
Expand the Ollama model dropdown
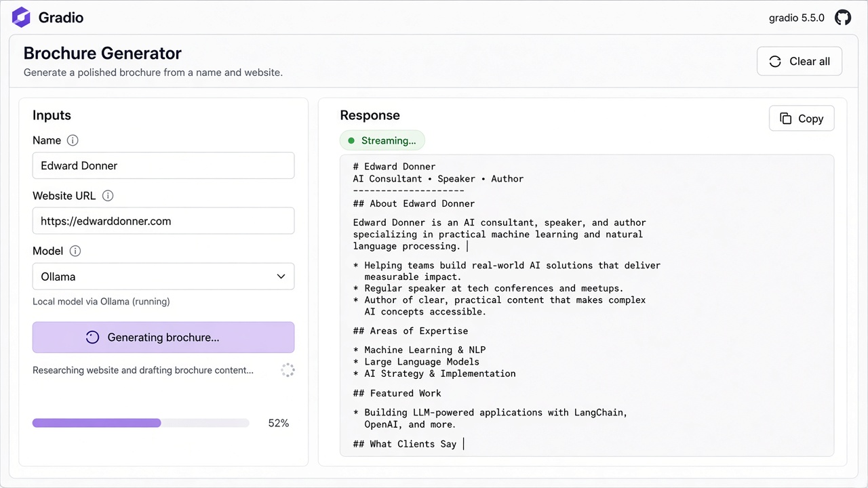[x=163, y=277]
